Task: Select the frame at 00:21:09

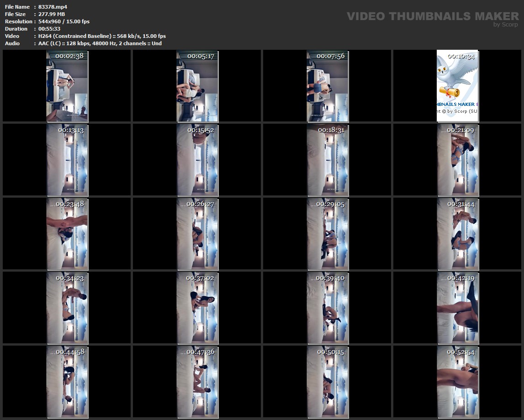Action: coord(457,160)
